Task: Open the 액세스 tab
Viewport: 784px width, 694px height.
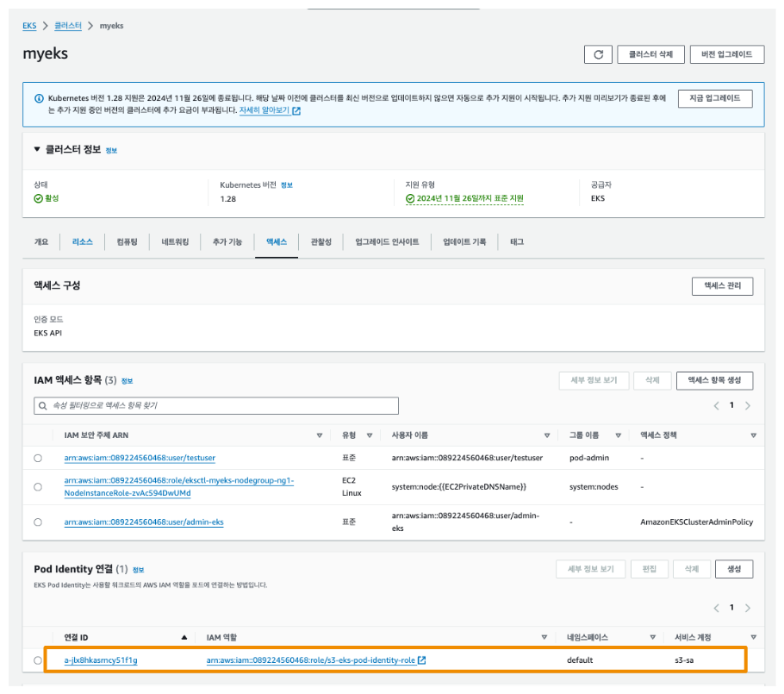Action: 277,241
